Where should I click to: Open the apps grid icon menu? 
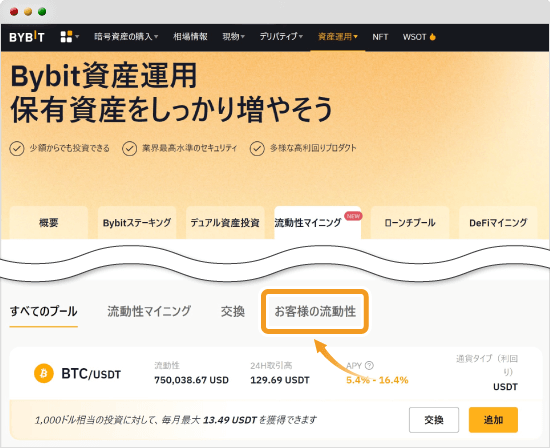coord(69,36)
